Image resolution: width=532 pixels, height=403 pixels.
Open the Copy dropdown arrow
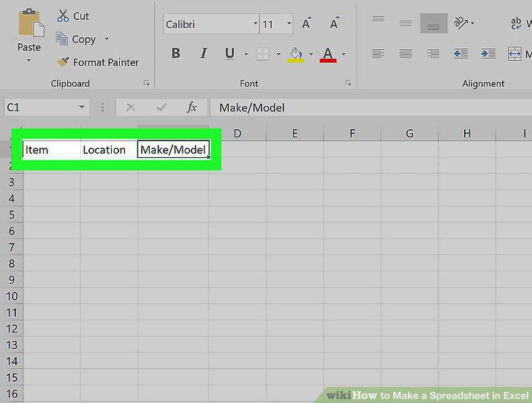(x=107, y=39)
